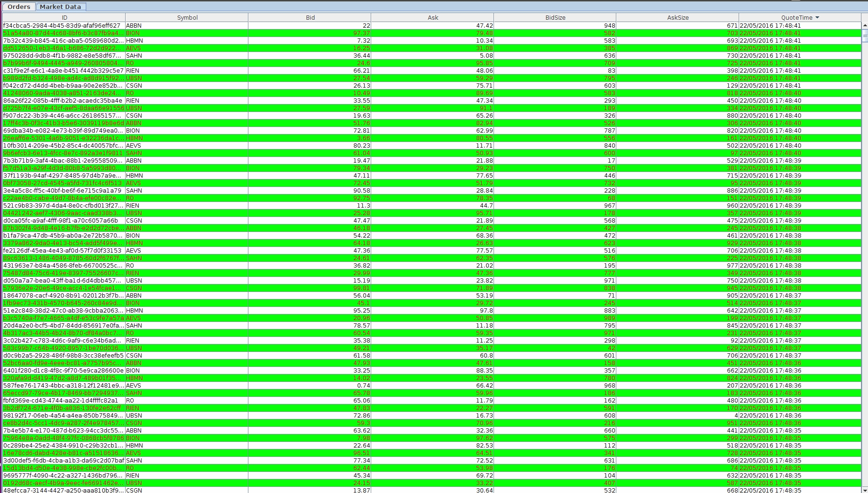Screen dimensions: 868x493
Task: Click Ask value 77.65
Action: (x=484, y=176)
